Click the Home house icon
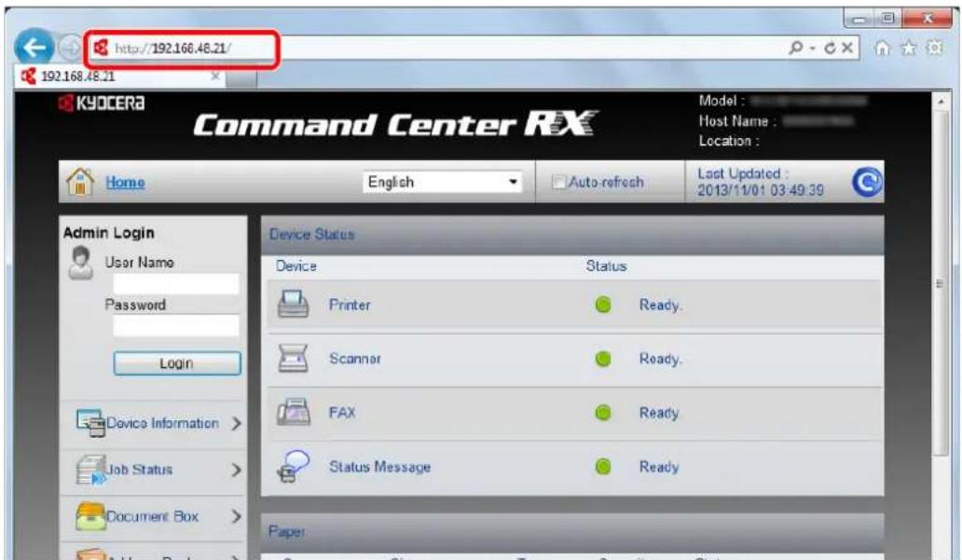 (80, 182)
